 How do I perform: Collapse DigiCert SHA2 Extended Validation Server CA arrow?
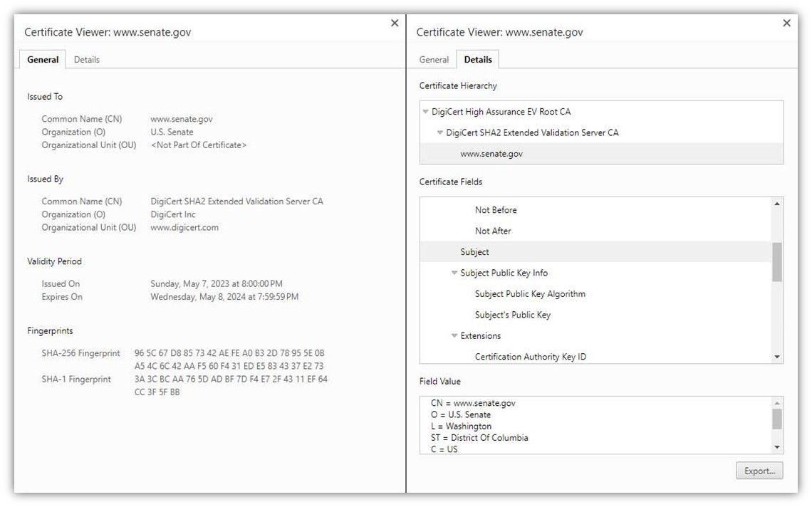[x=440, y=132]
